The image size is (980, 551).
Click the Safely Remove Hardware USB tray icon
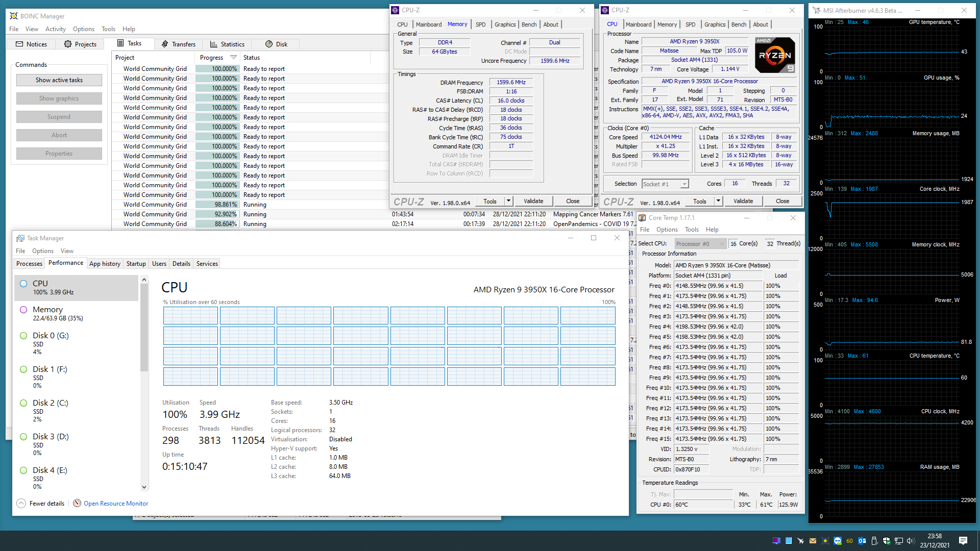(874, 541)
